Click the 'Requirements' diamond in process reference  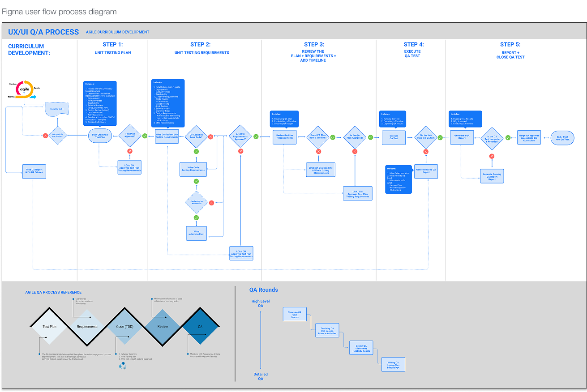point(87,327)
